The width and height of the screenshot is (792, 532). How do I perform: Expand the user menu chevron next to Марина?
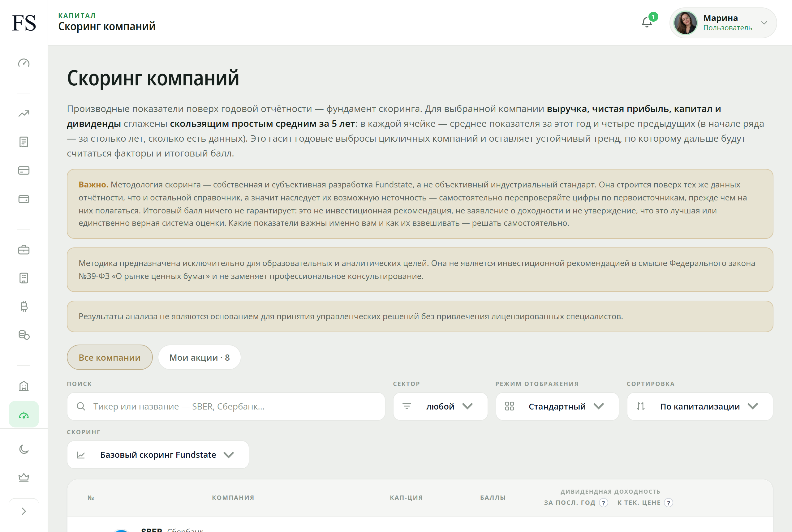(x=764, y=23)
